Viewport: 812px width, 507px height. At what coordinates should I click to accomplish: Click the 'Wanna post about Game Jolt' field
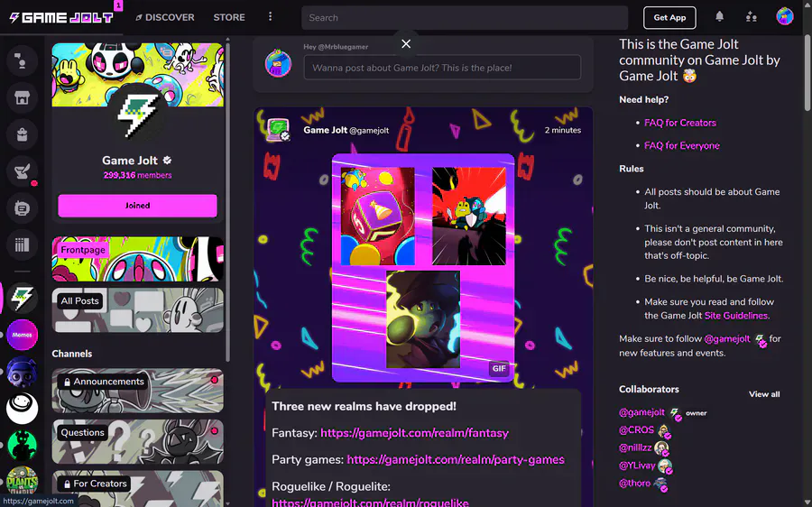(x=442, y=68)
